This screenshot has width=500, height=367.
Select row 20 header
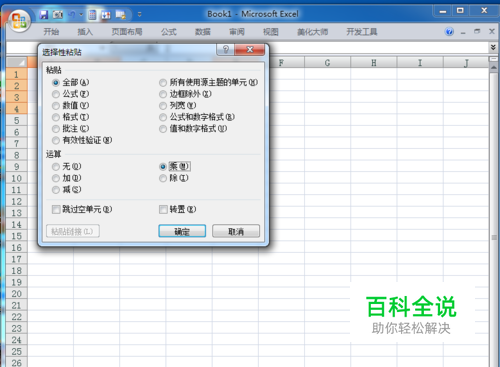17,294
